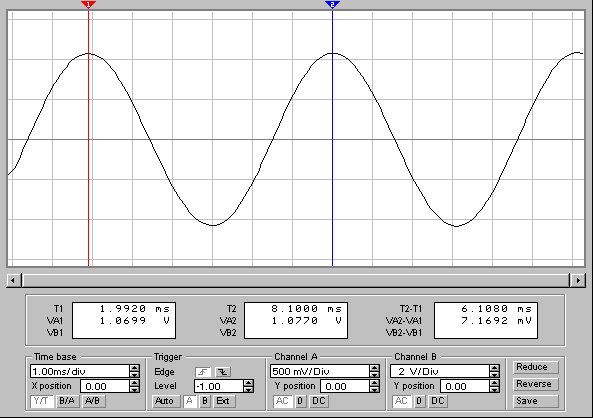The image size is (593, 418).
Task: Click the VA1 value 1.0699 V
Action: (135, 321)
